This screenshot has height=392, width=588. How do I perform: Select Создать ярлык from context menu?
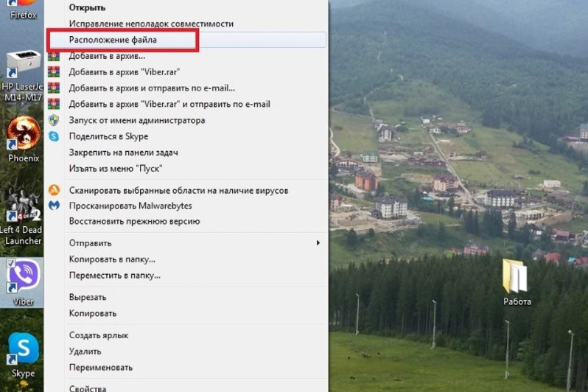click(x=100, y=335)
